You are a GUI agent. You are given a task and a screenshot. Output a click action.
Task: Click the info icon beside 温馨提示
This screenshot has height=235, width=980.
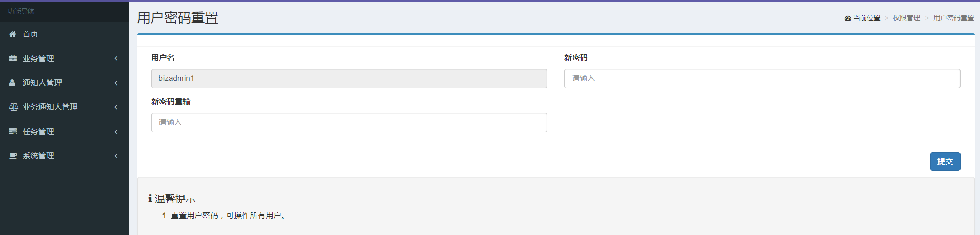coord(150,198)
